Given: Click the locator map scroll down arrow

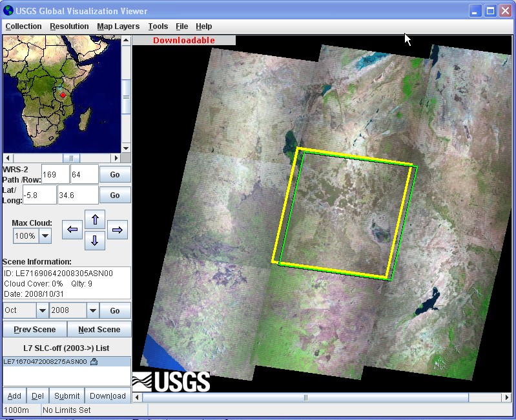Looking at the screenshot, I should tap(126, 148).
